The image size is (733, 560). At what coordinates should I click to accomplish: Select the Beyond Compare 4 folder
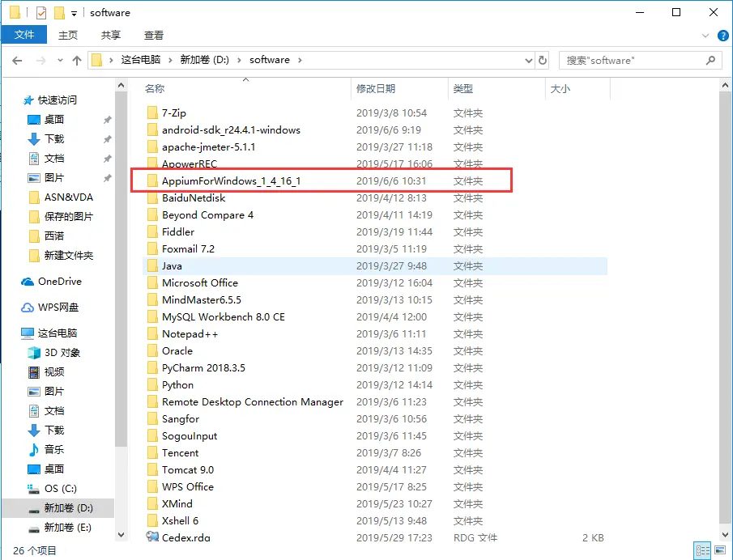pos(207,214)
